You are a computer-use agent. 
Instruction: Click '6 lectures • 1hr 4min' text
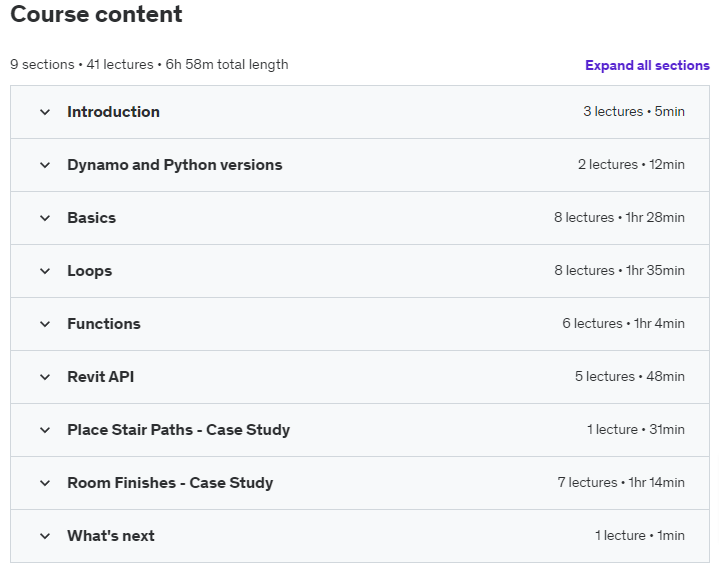click(623, 324)
